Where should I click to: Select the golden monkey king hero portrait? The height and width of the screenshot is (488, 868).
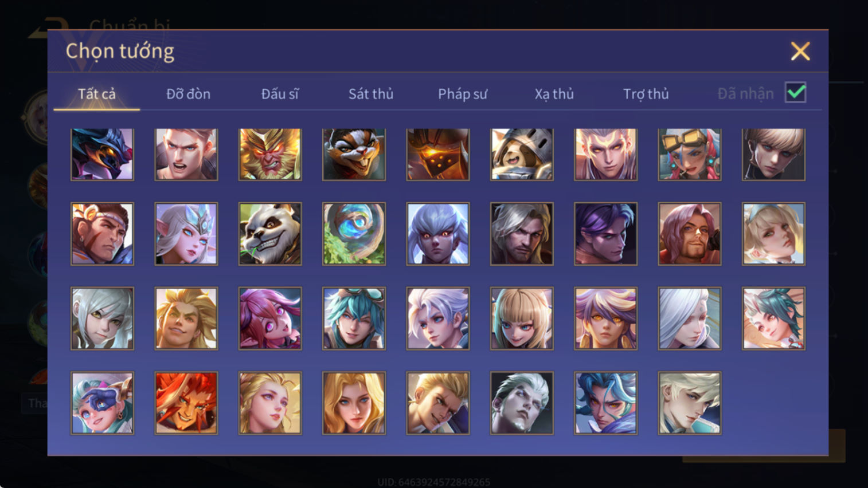270,154
